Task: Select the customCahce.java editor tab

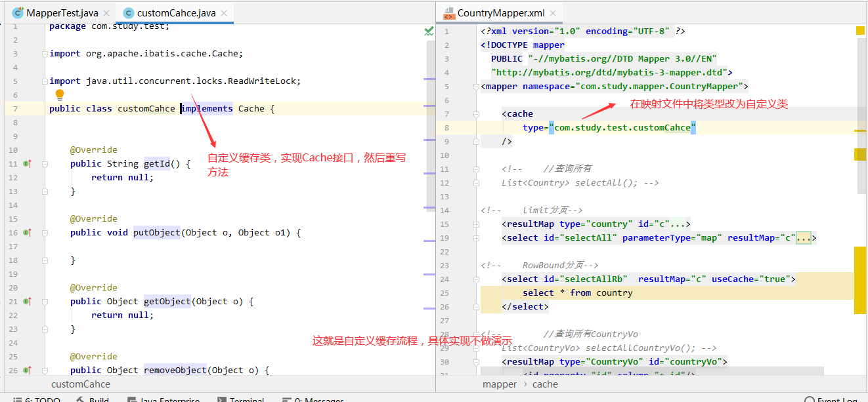Action: click(175, 12)
